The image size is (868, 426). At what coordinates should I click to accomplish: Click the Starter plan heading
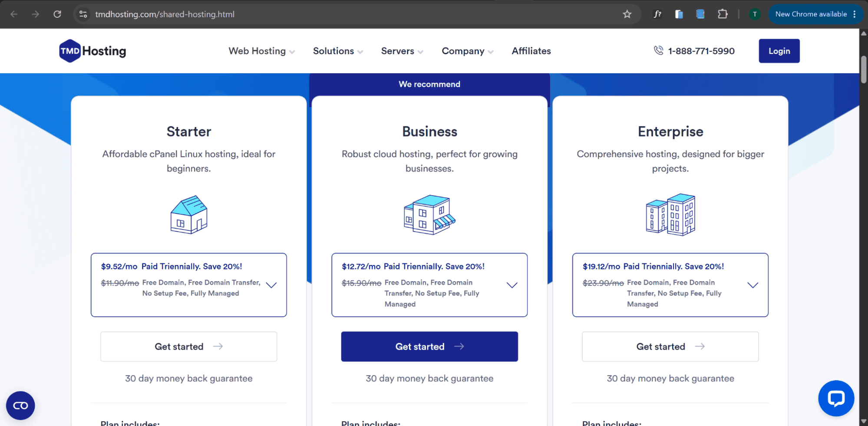(x=189, y=131)
